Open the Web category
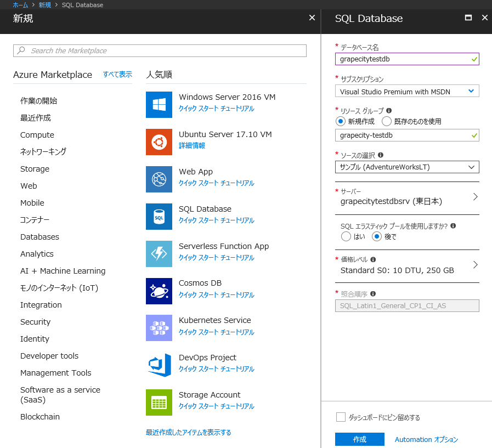Viewport: 492px width, 448px height. [x=29, y=186]
